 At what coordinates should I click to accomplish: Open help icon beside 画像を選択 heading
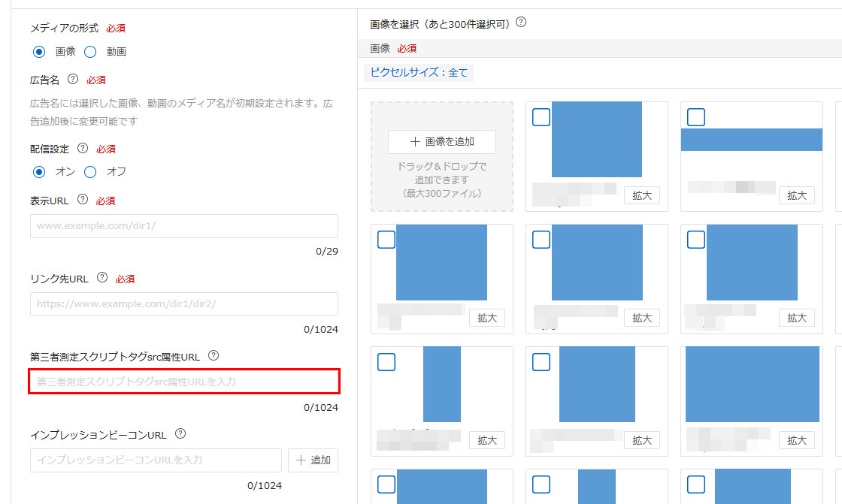521,23
